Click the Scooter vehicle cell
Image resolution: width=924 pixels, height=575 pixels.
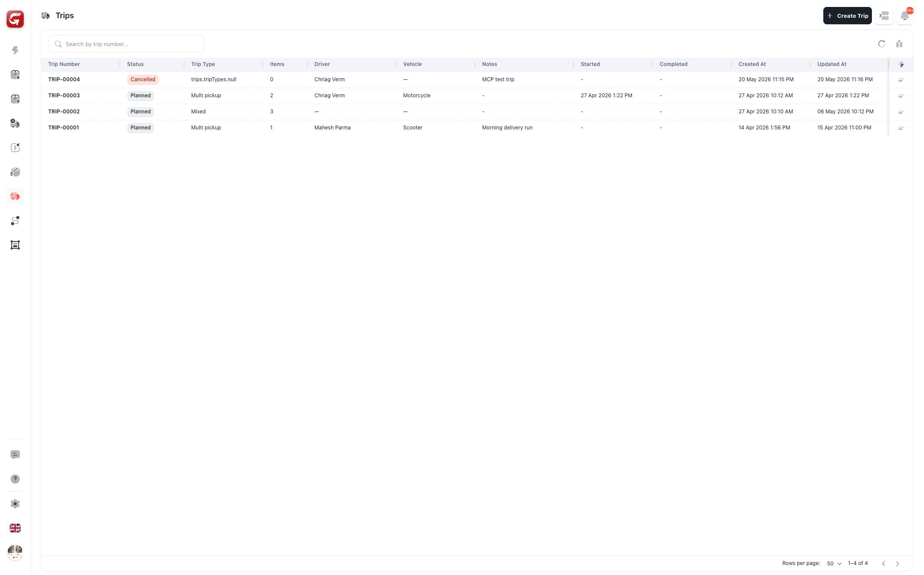tap(413, 128)
